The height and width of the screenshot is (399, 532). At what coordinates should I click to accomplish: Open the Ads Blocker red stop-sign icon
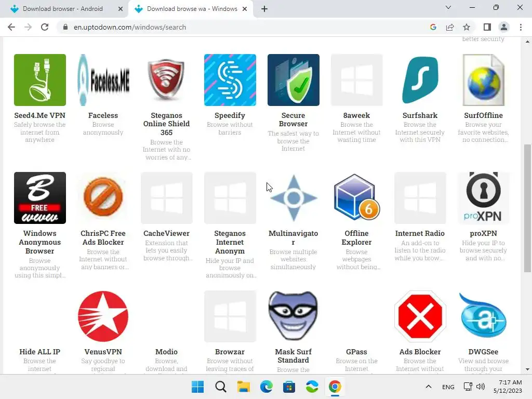coord(420,316)
